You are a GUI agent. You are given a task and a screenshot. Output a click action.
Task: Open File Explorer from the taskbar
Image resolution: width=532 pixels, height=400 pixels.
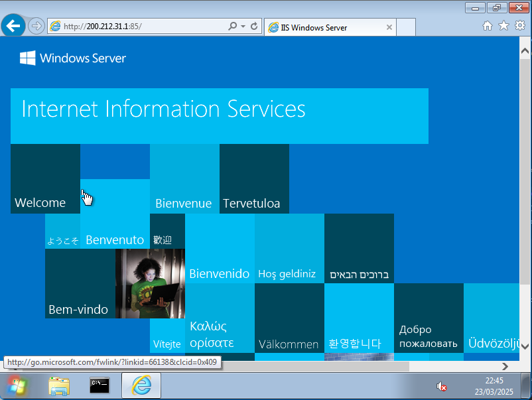(59, 385)
